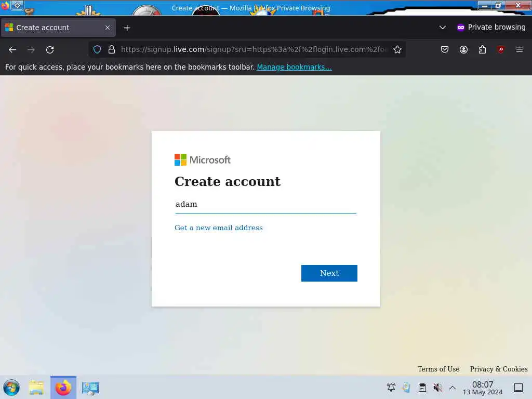
Task: Close the Create account tab
Action: point(108,28)
